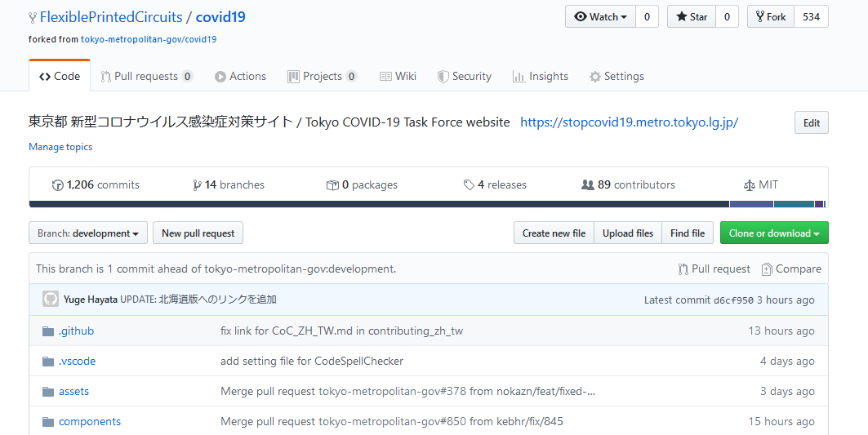Screen dimensions: 868x435
Task: Star this repository
Action: point(692,17)
